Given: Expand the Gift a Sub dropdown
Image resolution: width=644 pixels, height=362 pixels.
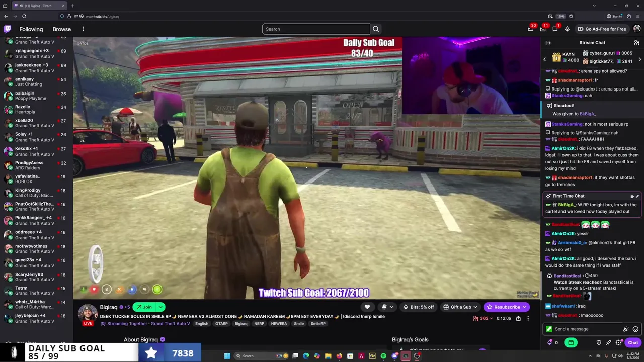Looking at the screenshot, I should 475,307.
